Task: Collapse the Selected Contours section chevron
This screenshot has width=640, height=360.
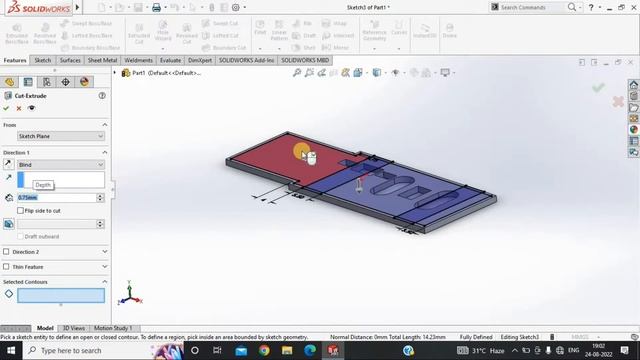Action: pyautogui.click(x=104, y=282)
